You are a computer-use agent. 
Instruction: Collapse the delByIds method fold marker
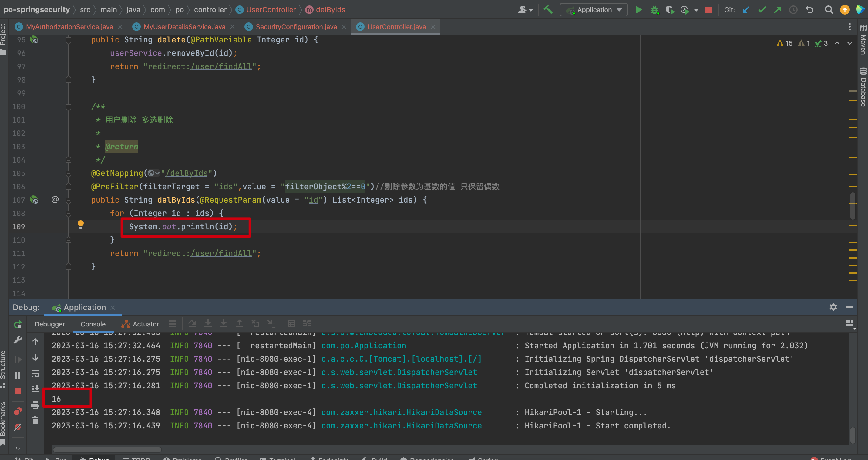[x=69, y=200]
